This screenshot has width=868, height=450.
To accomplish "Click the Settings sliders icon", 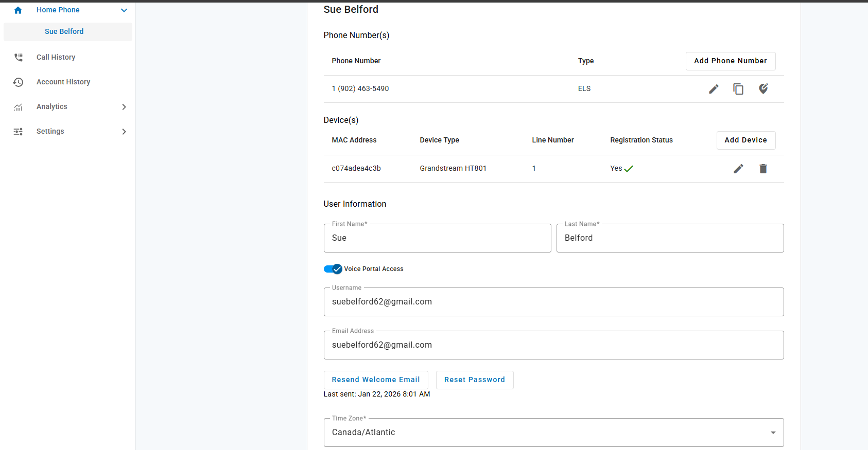I will (18, 132).
